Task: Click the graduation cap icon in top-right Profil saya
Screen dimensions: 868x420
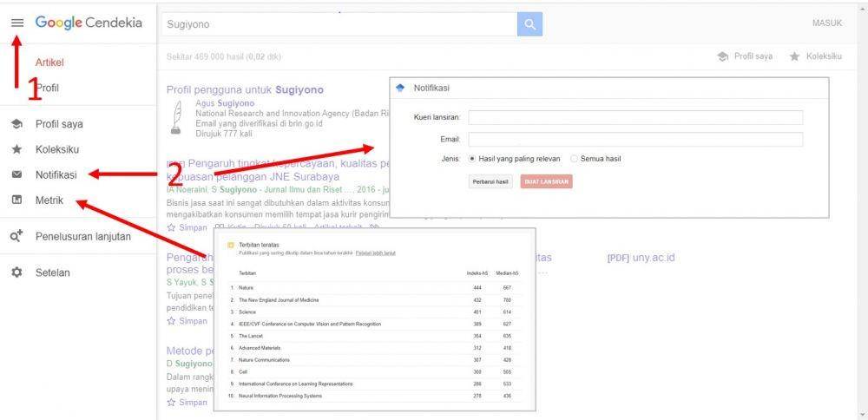Action: (722, 56)
